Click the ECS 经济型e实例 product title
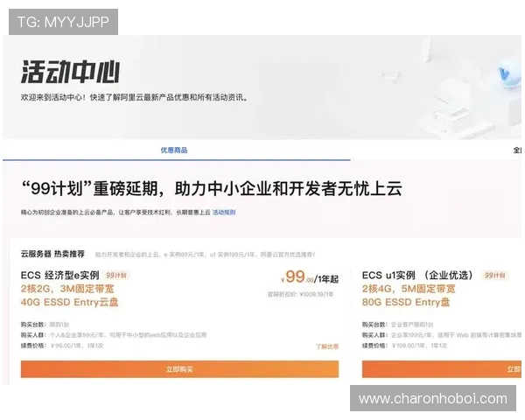This screenshot has height=420, width=525. (x=59, y=276)
